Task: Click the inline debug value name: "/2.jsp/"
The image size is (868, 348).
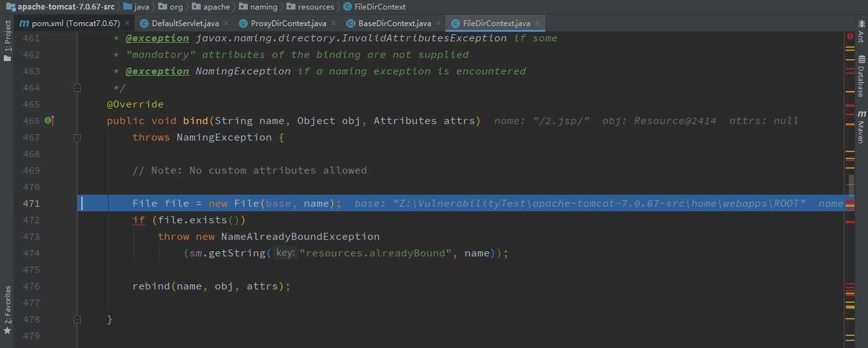Action: [542, 121]
